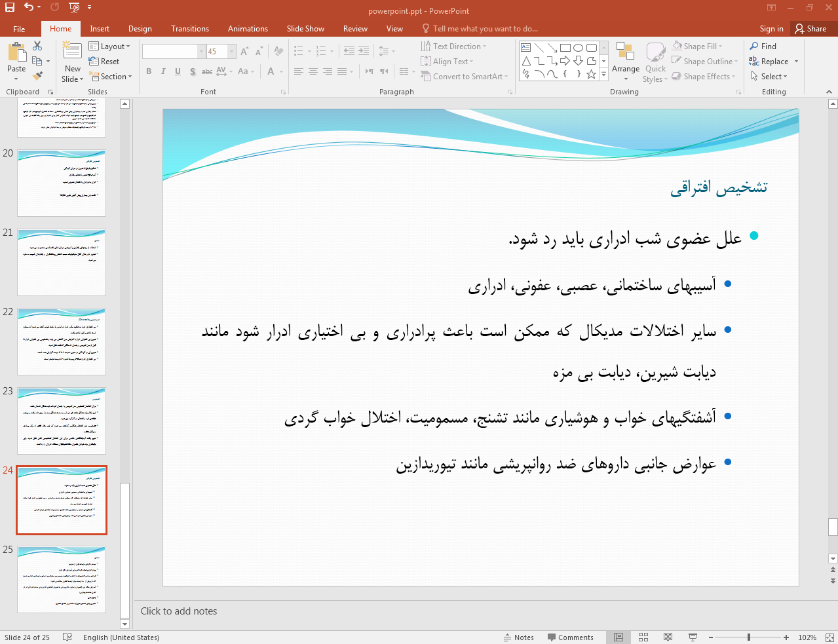Open spell check status icon
This screenshot has height=644, width=838.
(67, 637)
